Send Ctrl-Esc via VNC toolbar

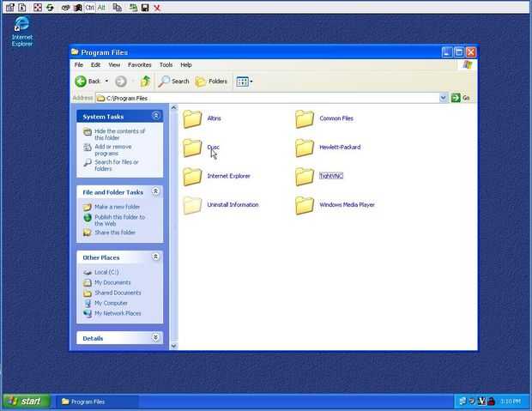click(78, 7)
